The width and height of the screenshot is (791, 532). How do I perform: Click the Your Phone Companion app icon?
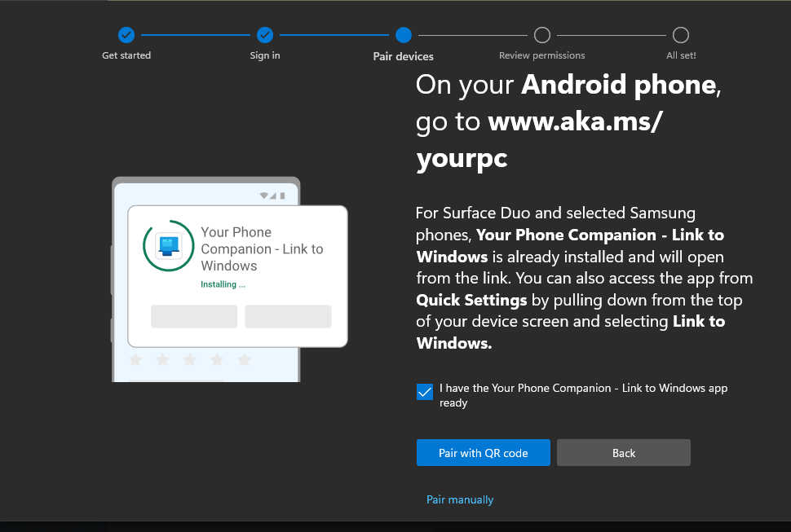pos(169,247)
